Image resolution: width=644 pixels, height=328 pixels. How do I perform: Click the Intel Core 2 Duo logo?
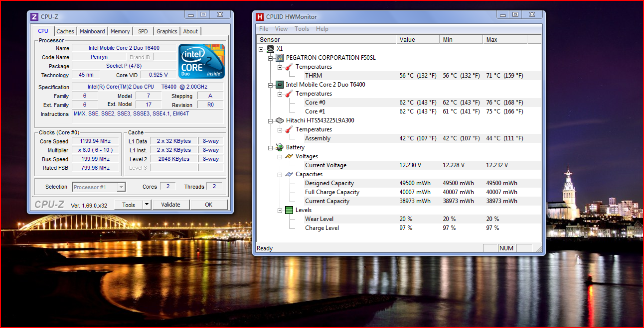click(x=201, y=61)
